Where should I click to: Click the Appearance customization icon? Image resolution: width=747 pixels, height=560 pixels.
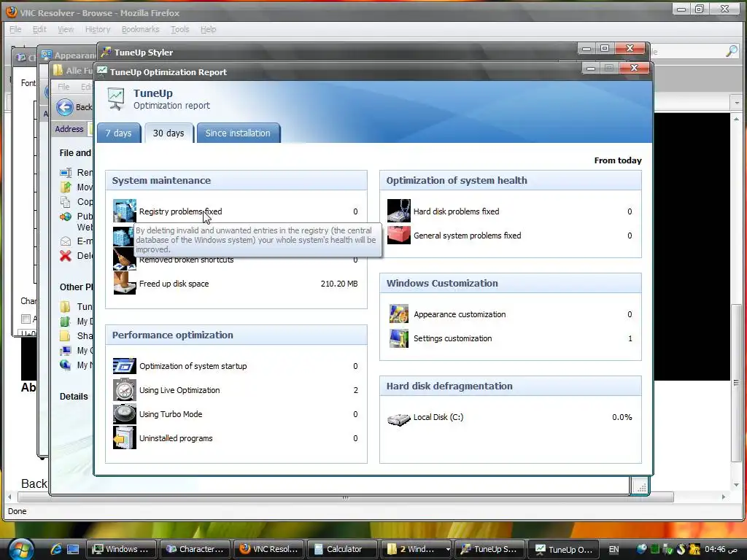399,314
